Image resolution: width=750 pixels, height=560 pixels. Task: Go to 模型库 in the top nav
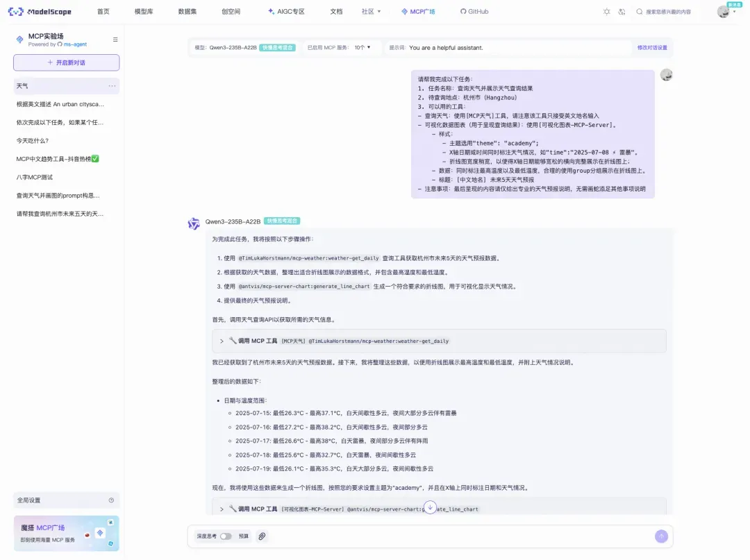[144, 12]
